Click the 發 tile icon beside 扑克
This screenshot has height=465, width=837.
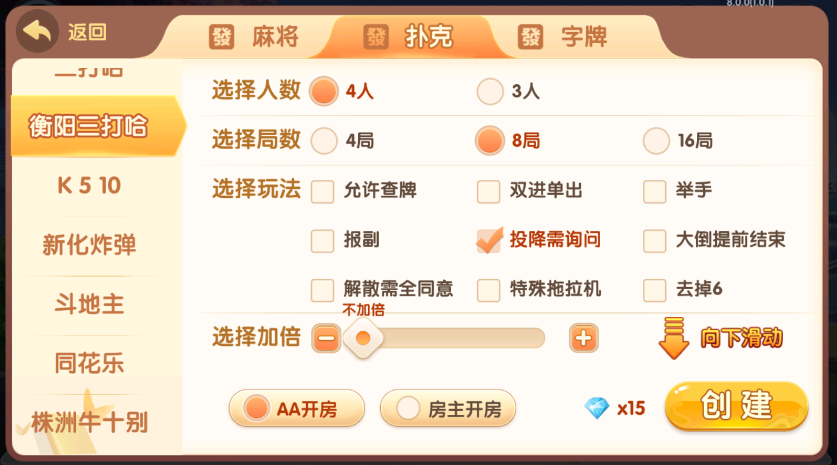[x=376, y=37]
